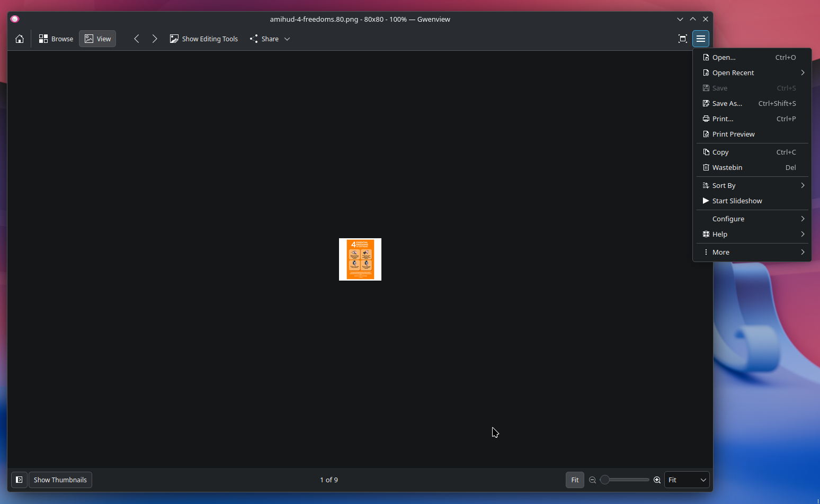This screenshot has height=504, width=820.
Task: Click the Open Recent document icon
Action: 706,73
